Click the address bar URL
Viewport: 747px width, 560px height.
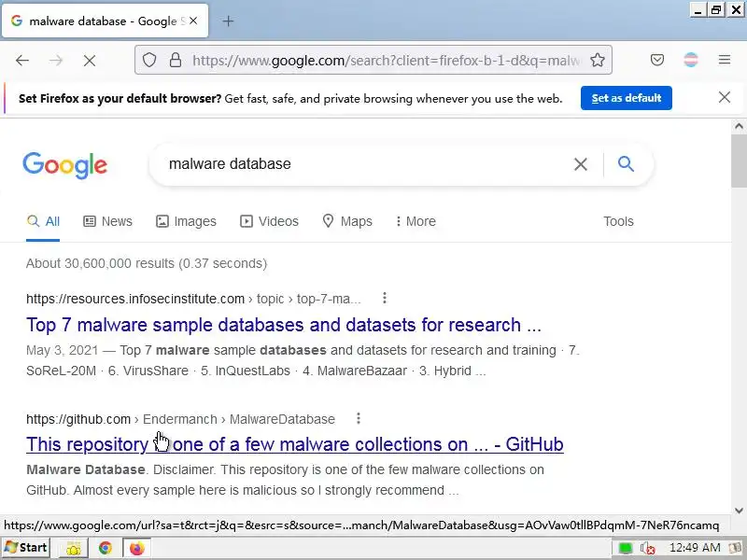coord(386,61)
